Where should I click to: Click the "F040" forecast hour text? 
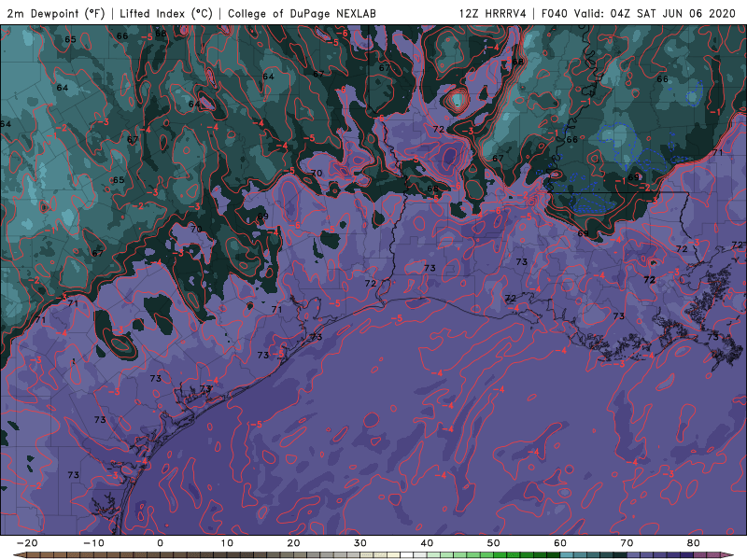click(x=555, y=13)
